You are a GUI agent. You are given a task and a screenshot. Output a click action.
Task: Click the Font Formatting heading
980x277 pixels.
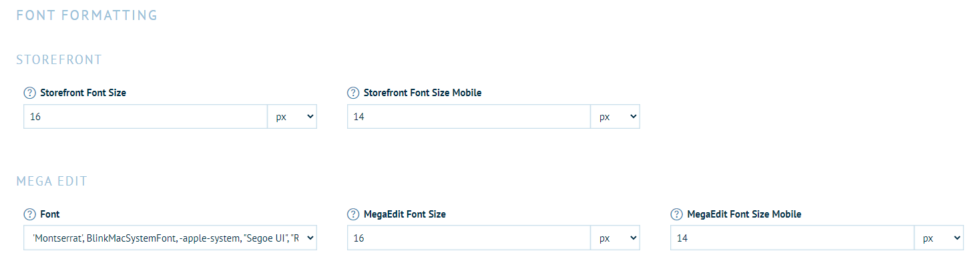87,15
